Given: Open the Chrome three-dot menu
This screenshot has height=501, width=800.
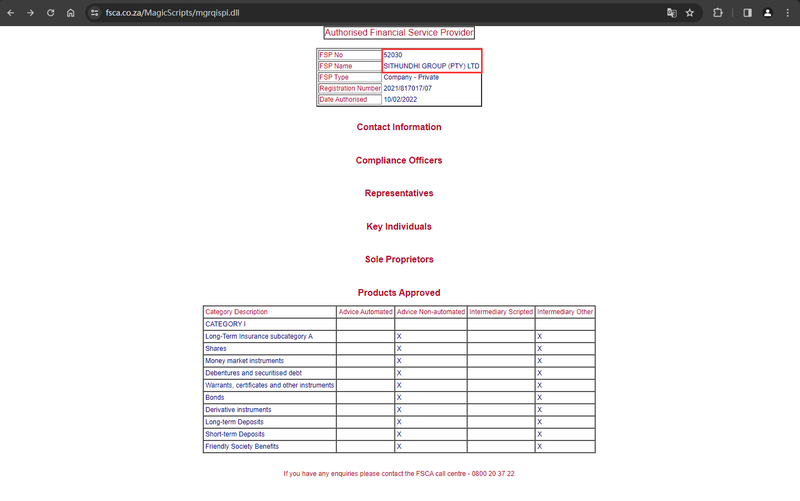Looking at the screenshot, I should click(x=788, y=13).
